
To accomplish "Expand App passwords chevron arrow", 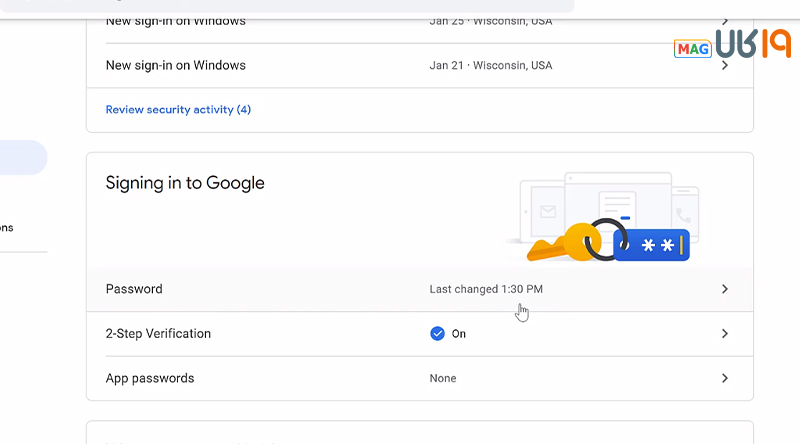I will (725, 378).
